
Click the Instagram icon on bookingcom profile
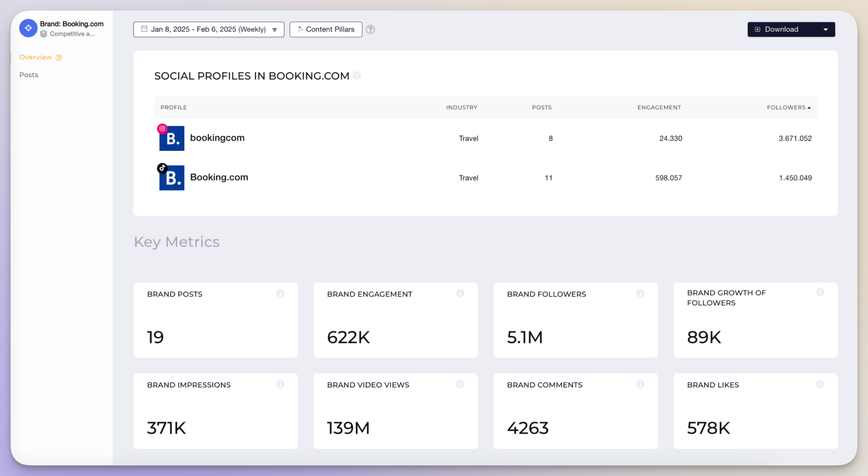tap(162, 128)
